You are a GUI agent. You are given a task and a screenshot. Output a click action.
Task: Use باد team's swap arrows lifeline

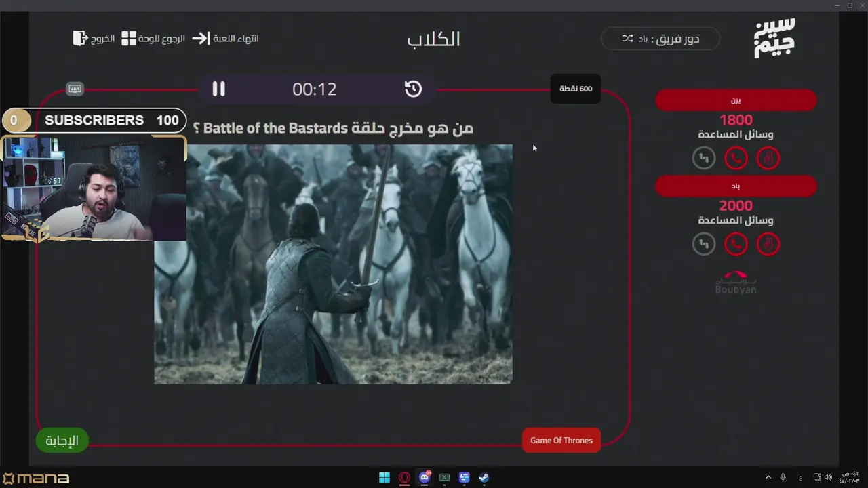pyautogui.click(x=704, y=244)
